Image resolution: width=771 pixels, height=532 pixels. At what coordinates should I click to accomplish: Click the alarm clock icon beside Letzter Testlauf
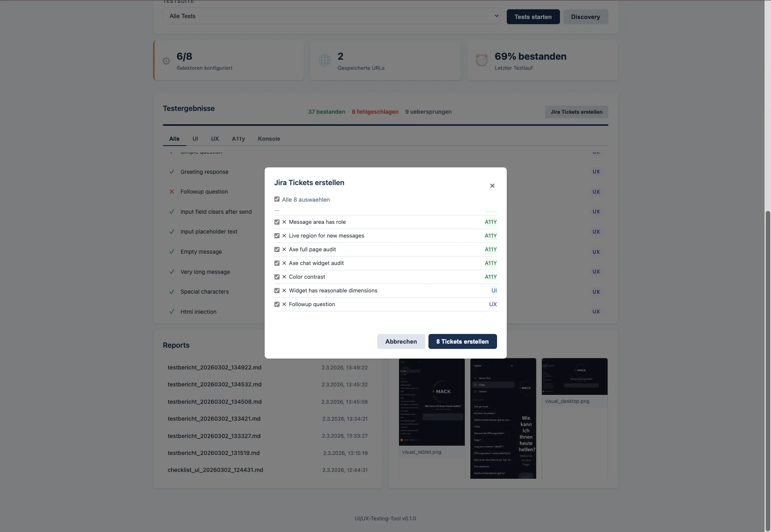[x=481, y=60]
